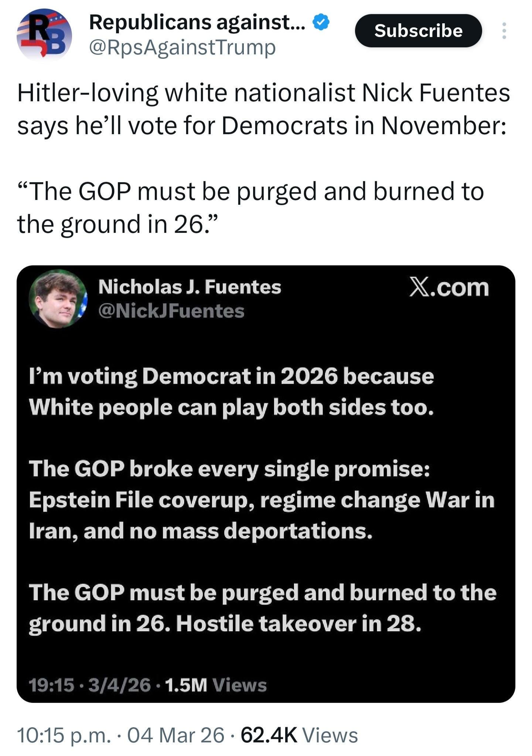Open the Republicans against Trump profile avatar
The image size is (532, 756).
[44, 34]
